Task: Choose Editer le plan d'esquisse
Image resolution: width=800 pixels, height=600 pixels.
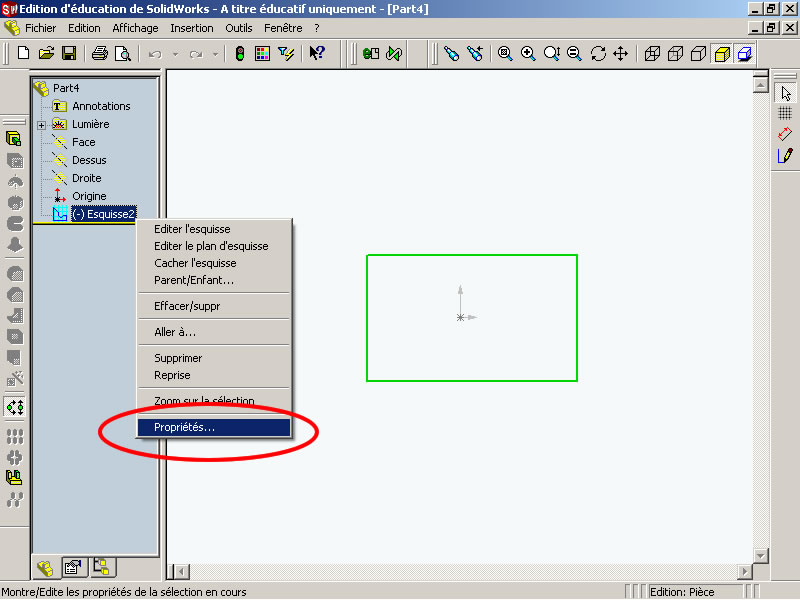Action: coord(214,246)
